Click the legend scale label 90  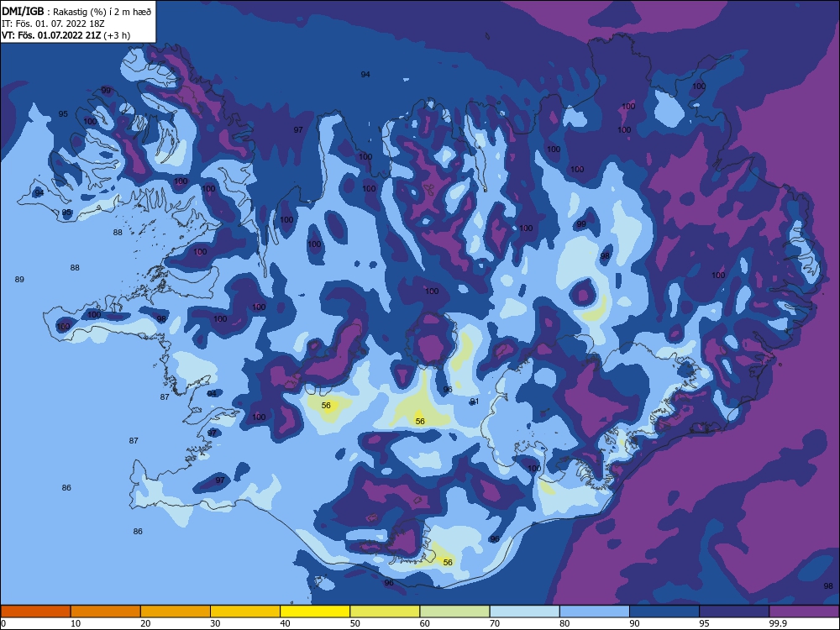(x=634, y=623)
